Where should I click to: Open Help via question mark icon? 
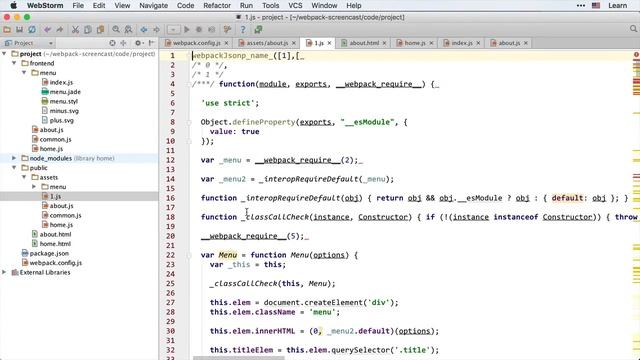(x=243, y=29)
